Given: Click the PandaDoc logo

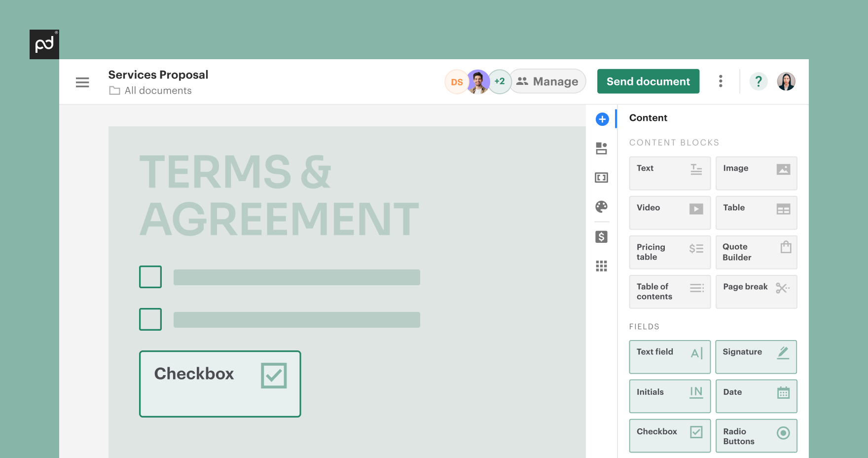Looking at the screenshot, I should tap(44, 44).
